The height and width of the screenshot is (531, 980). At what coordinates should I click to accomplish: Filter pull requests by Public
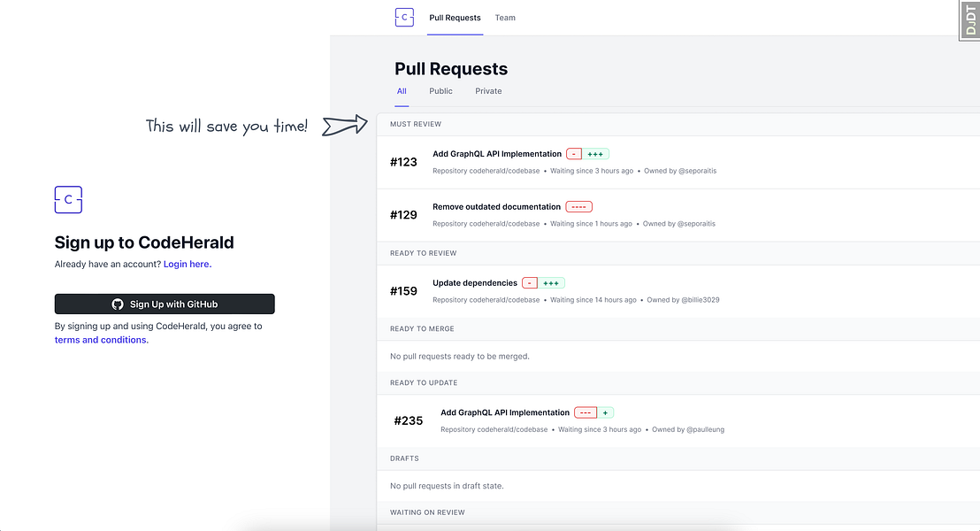coord(440,90)
